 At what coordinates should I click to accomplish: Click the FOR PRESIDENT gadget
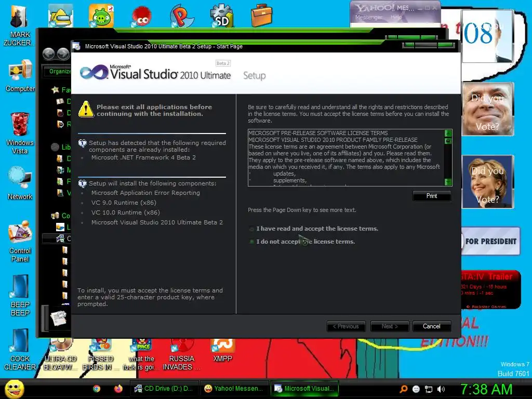(490, 241)
